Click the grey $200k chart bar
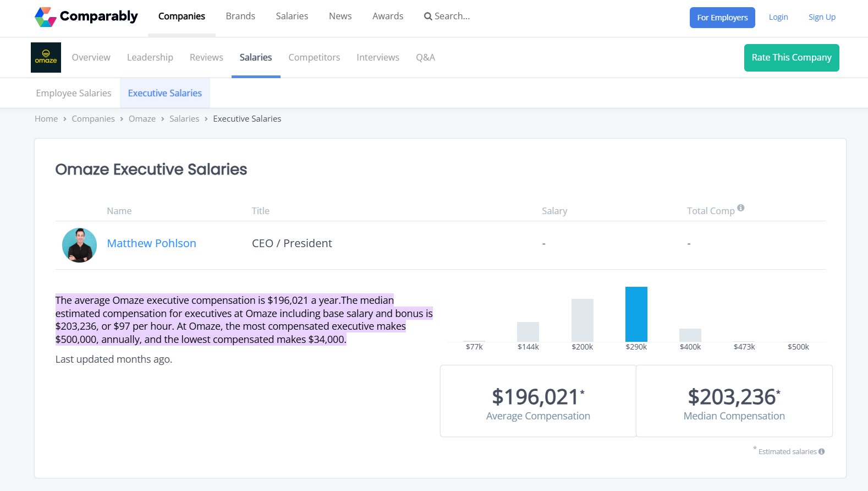This screenshot has width=868, height=491. 582,320
